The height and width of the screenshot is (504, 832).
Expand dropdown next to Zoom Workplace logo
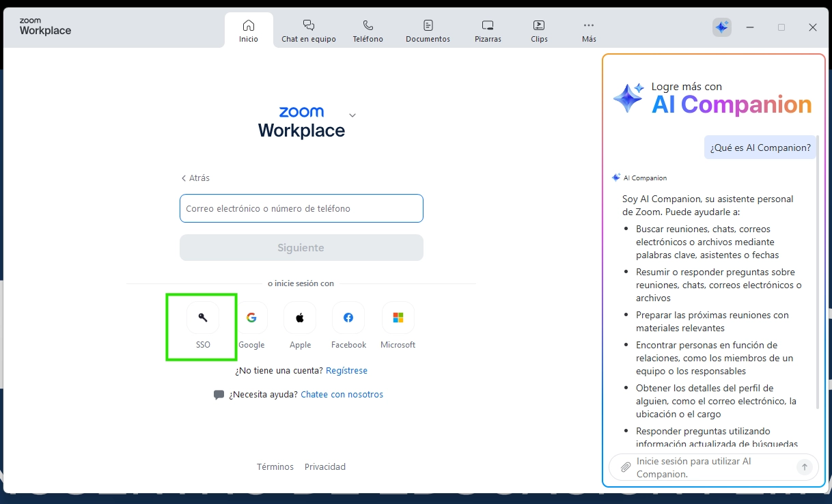[x=352, y=115]
